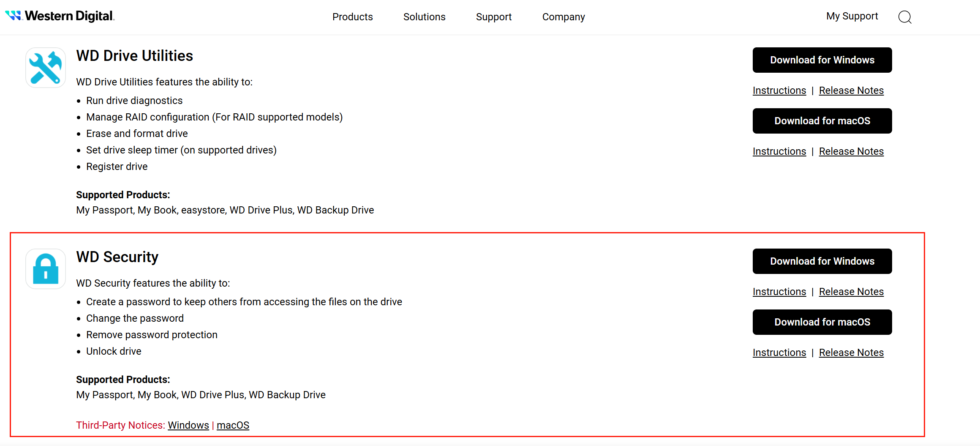Click the WD Drive Utilities tools icon

(x=46, y=68)
